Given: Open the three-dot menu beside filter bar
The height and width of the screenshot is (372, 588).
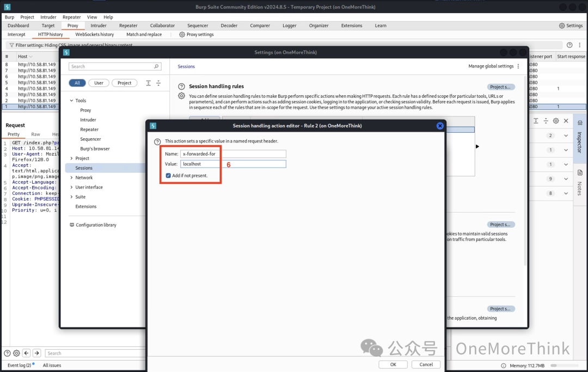Looking at the screenshot, I should (579, 45).
